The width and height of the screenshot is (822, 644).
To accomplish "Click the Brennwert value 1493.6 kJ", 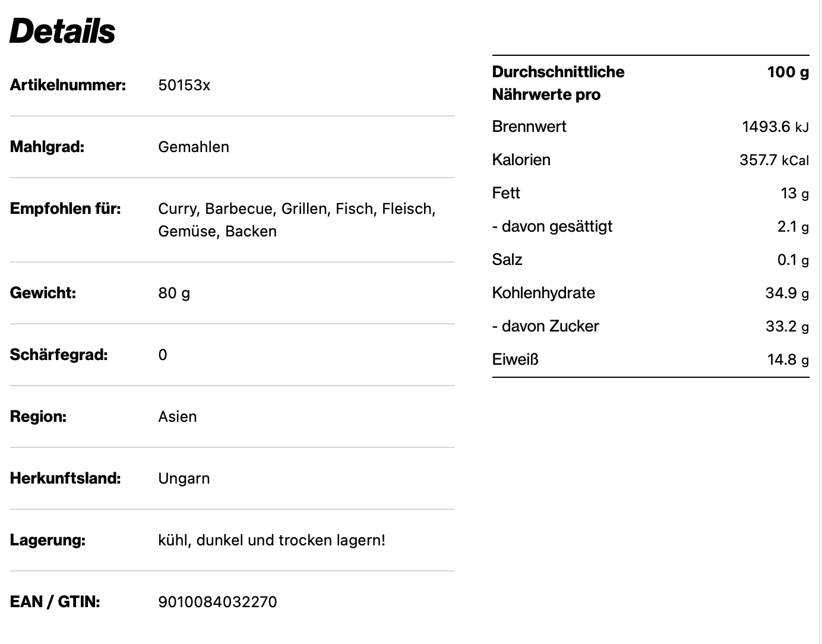I will coord(775,127).
